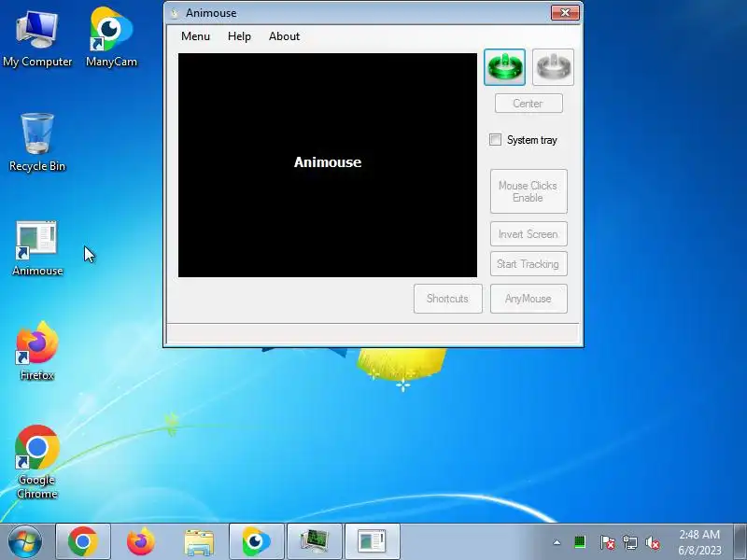Click the Invert Screen button

point(529,234)
